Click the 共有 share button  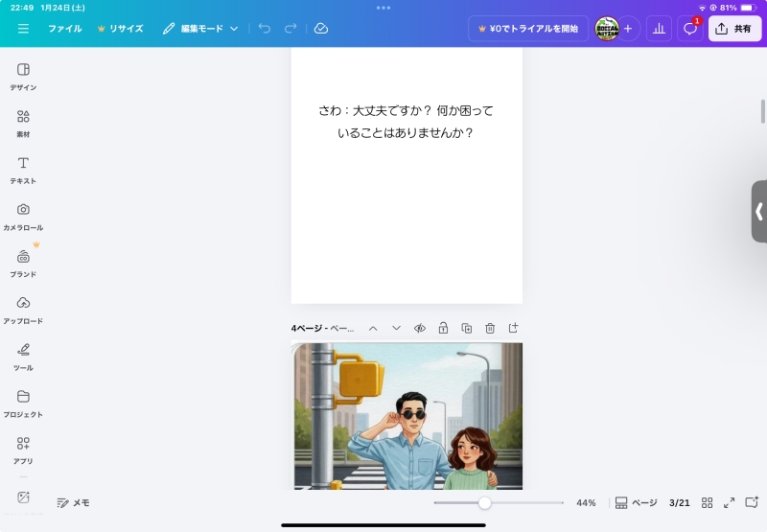coord(733,29)
